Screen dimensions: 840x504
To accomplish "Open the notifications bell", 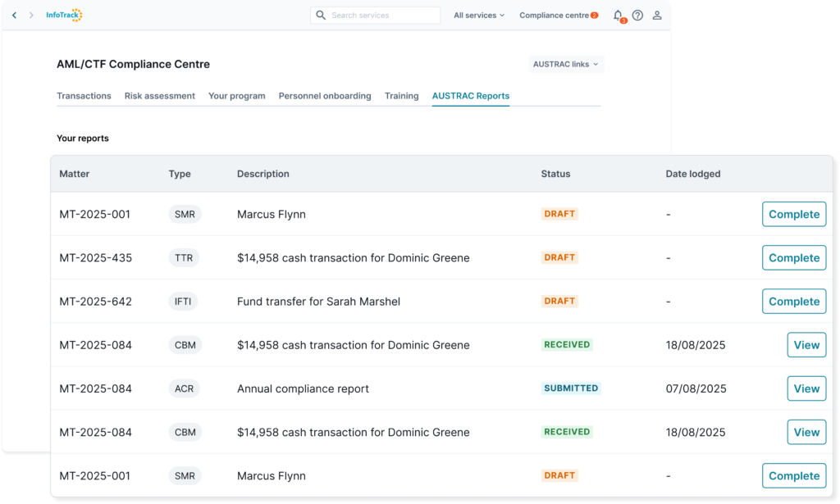I will click(x=618, y=16).
